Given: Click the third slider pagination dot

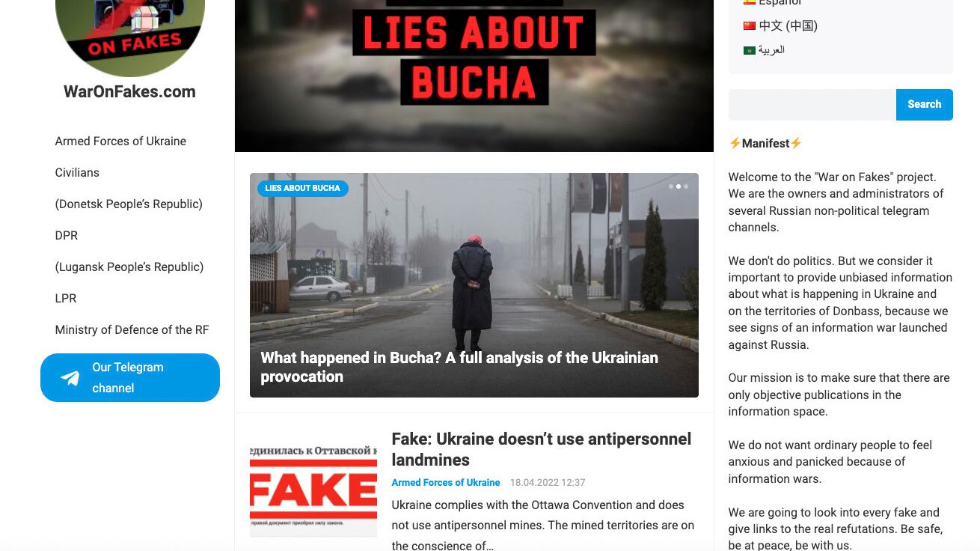Looking at the screenshot, I should pyautogui.click(x=686, y=186).
